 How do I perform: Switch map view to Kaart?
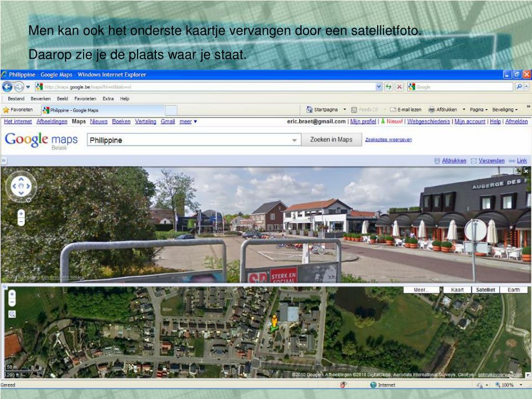pyautogui.click(x=457, y=290)
